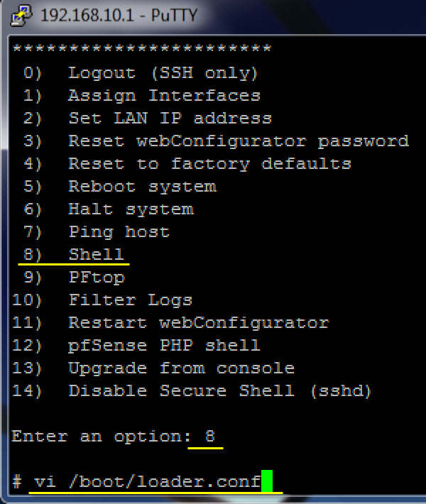Click the green terminal cursor block

tap(266, 481)
